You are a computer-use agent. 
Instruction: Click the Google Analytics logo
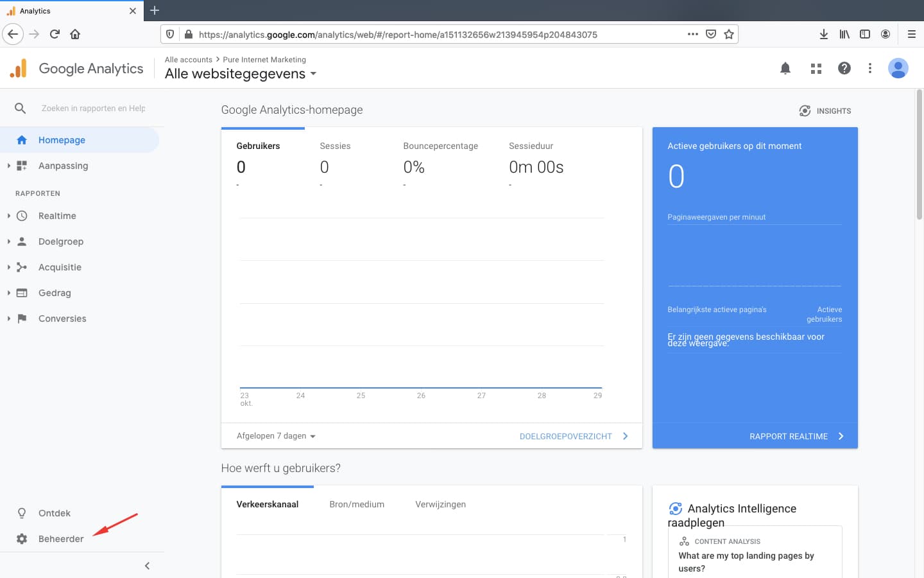pyautogui.click(x=77, y=68)
